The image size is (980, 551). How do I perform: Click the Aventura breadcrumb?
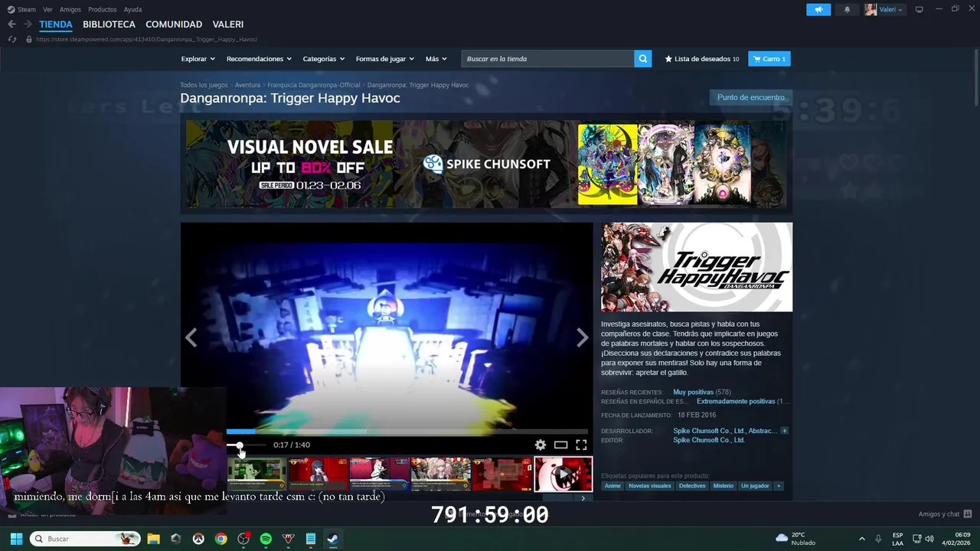pyautogui.click(x=247, y=85)
